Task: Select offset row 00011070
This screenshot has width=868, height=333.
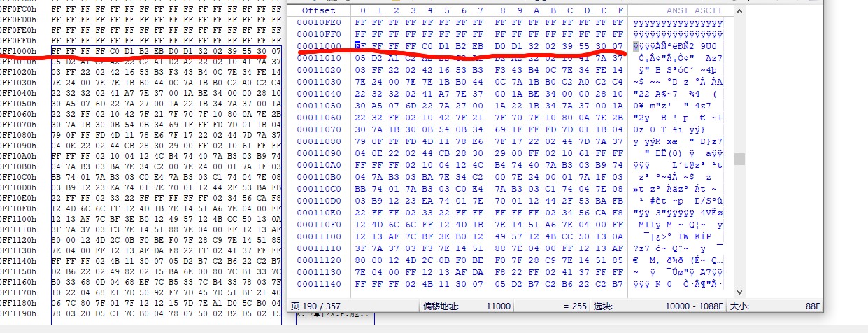Action: (x=319, y=129)
